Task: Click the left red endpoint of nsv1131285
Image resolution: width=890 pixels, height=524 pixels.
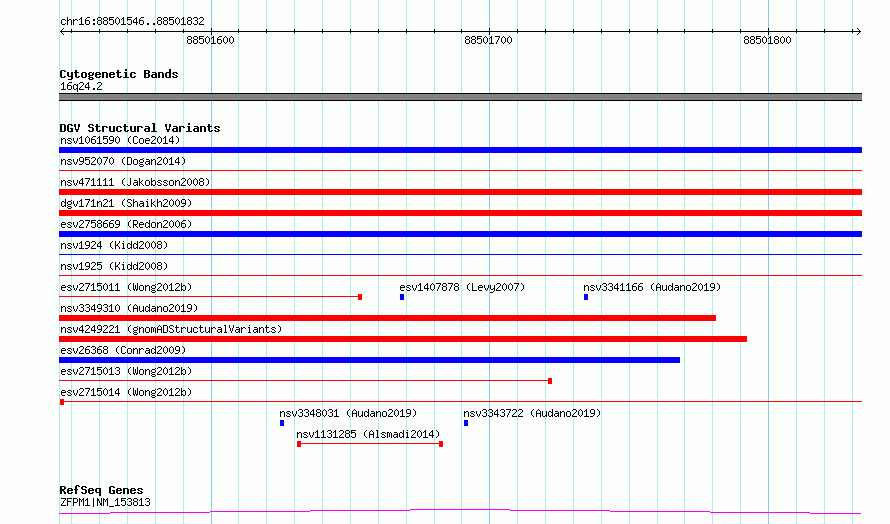Action: [x=299, y=444]
